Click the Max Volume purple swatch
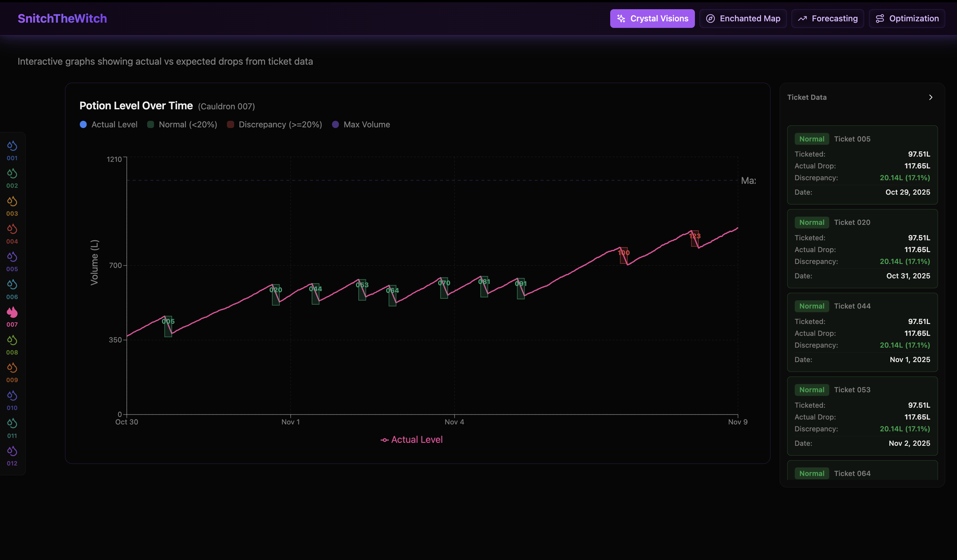This screenshot has width=957, height=560. 335,124
